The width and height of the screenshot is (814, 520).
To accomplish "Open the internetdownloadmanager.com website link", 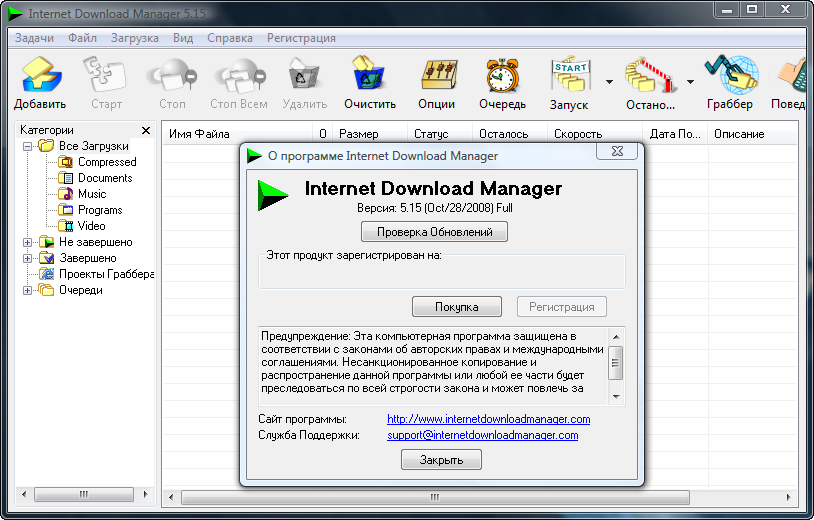I will tap(489, 419).
